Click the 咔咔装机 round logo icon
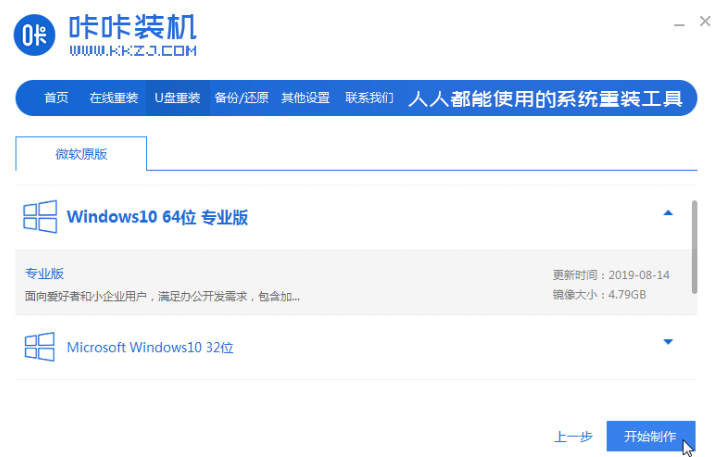Image resolution: width=720 pixels, height=457 pixels. [x=34, y=35]
